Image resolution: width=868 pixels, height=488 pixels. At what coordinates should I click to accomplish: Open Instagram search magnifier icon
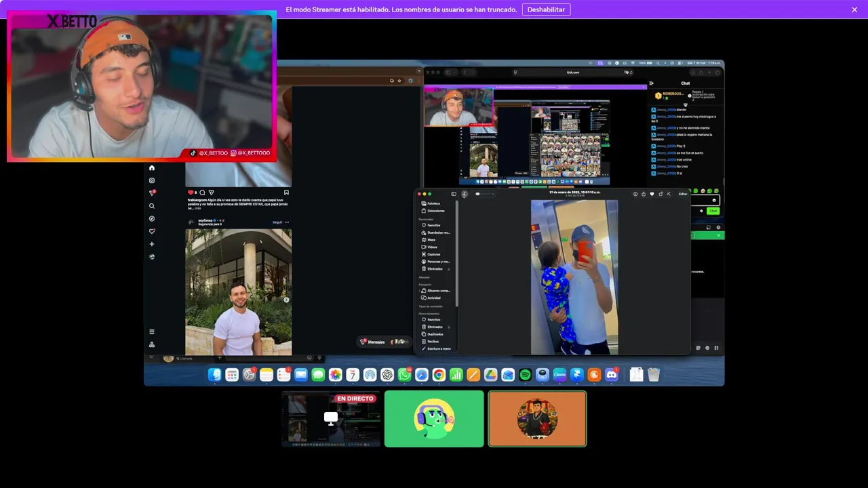(152, 206)
